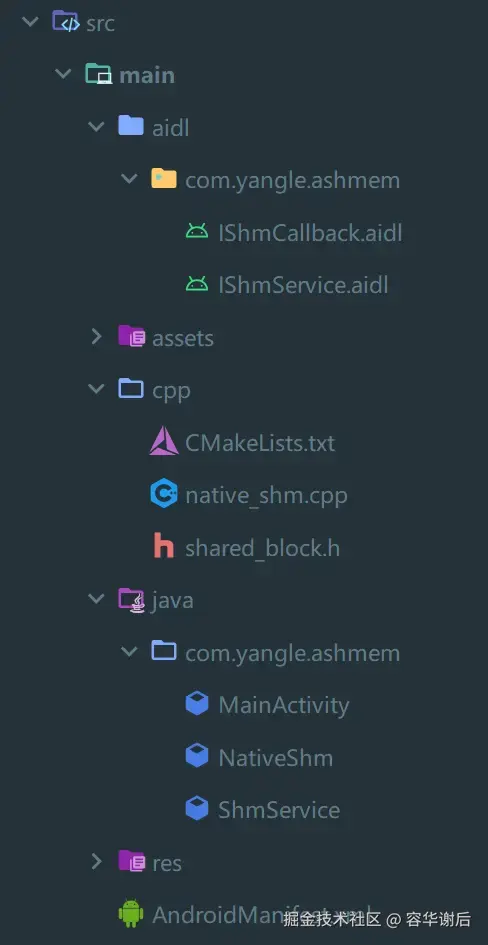This screenshot has height=945, width=488.
Task: Click the class icon beside MainActivity
Action: click(x=197, y=704)
